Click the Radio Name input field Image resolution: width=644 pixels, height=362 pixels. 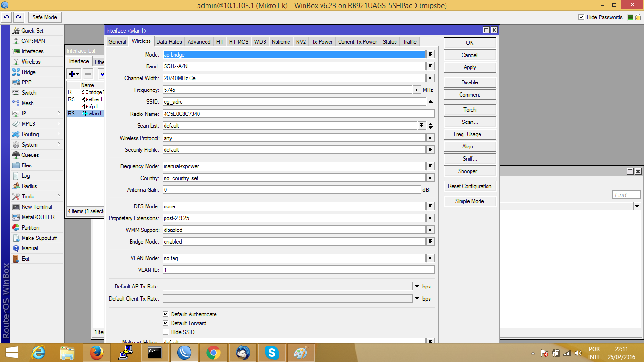[x=298, y=114]
